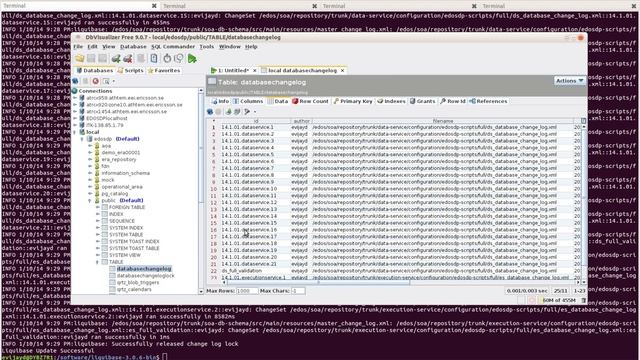The height and width of the screenshot is (360, 640).
Task: Click the Max Rows input field
Action: pos(247,291)
